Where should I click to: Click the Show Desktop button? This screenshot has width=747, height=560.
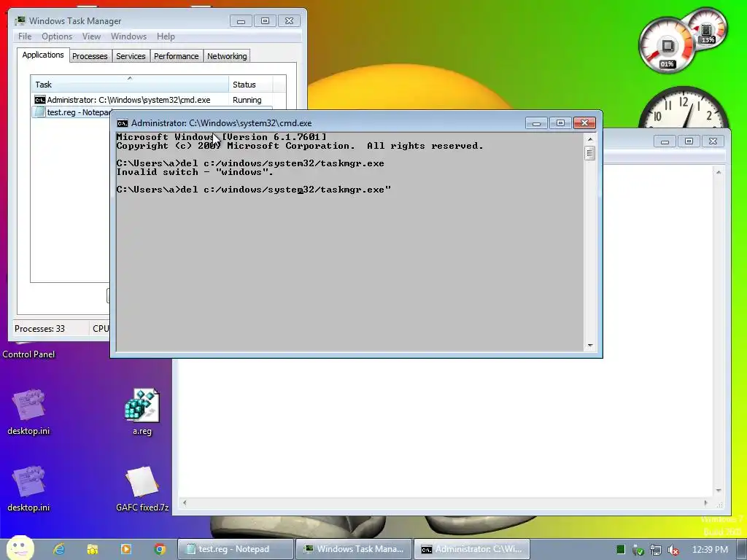tap(742, 550)
